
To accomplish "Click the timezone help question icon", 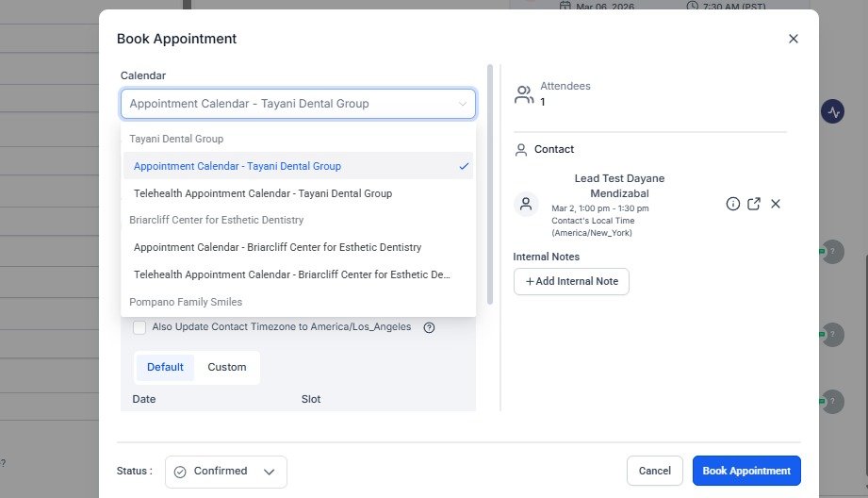I will pos(429,327).
